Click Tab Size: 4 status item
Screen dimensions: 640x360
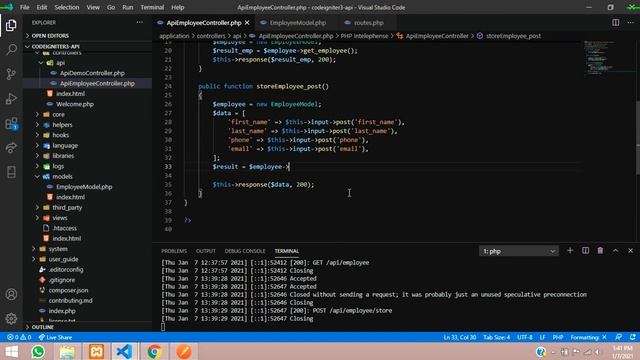tap(496, 338)
